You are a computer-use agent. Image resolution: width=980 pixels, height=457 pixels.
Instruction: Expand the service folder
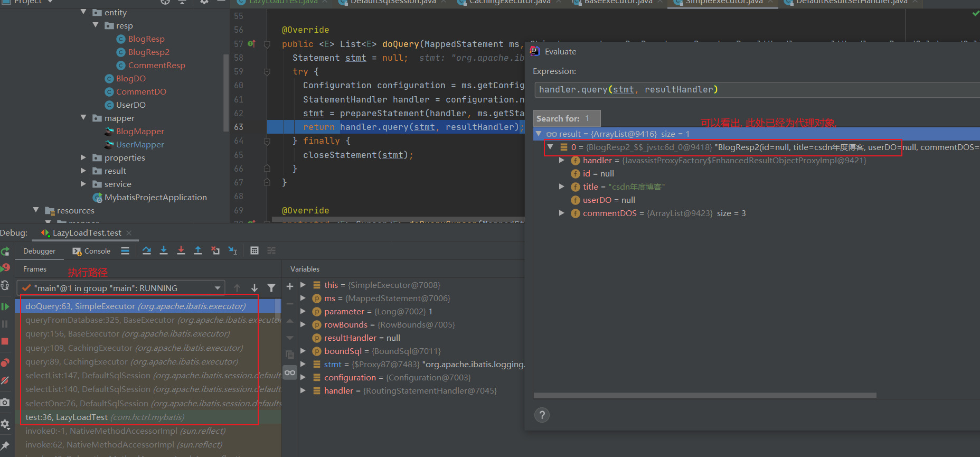point(83,183)
